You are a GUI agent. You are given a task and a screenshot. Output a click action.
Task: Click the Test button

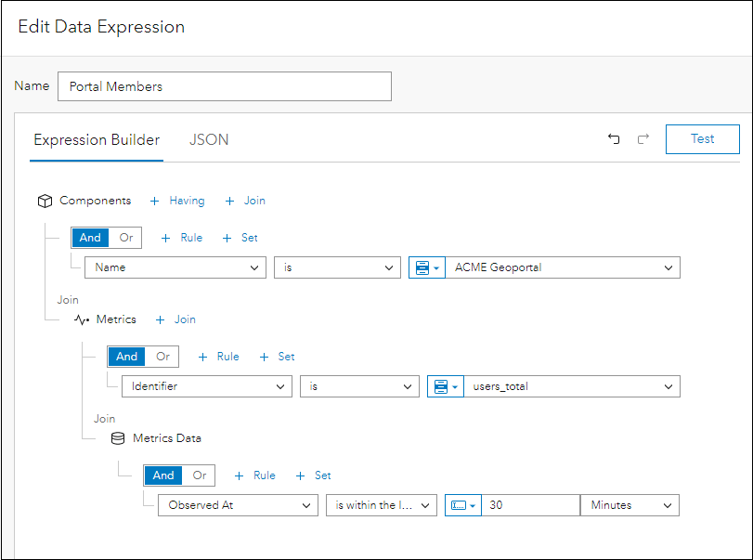click(702, 139)
